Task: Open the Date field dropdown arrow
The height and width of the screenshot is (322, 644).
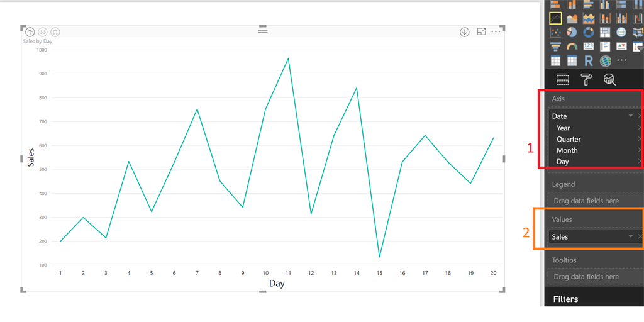Action: [630, 116]
